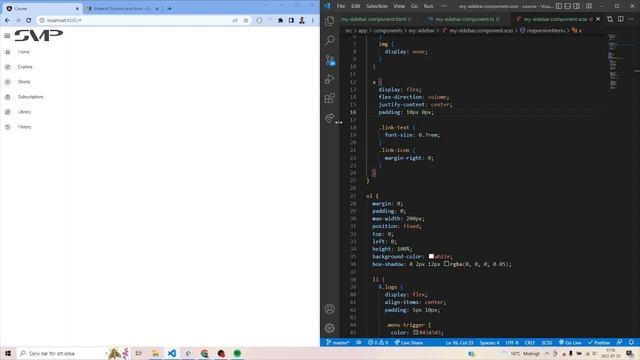
Task: Click the feedback icon in the status bar
Action: coord(619,342)
